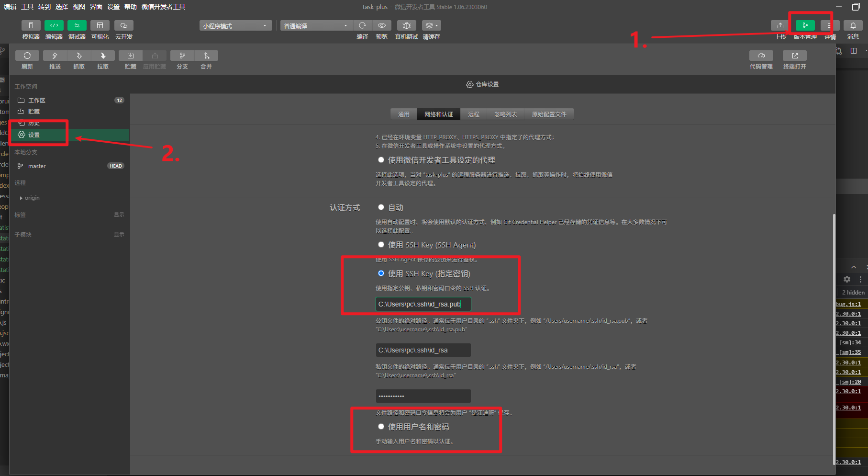This screenshot has height=476, width=868.
Task: Toggle the 编辑器 editor panel icon
Action: click(54, 25)
